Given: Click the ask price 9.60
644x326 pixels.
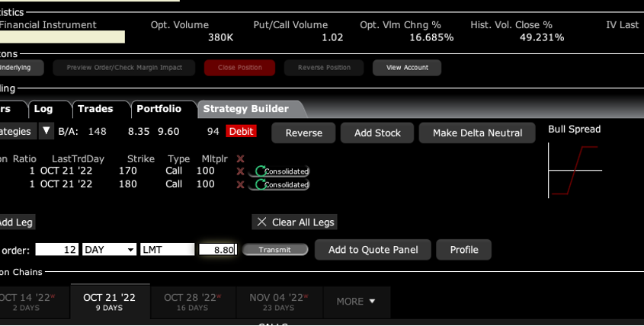Looking at the screenshot, I should tap(168, 131).
